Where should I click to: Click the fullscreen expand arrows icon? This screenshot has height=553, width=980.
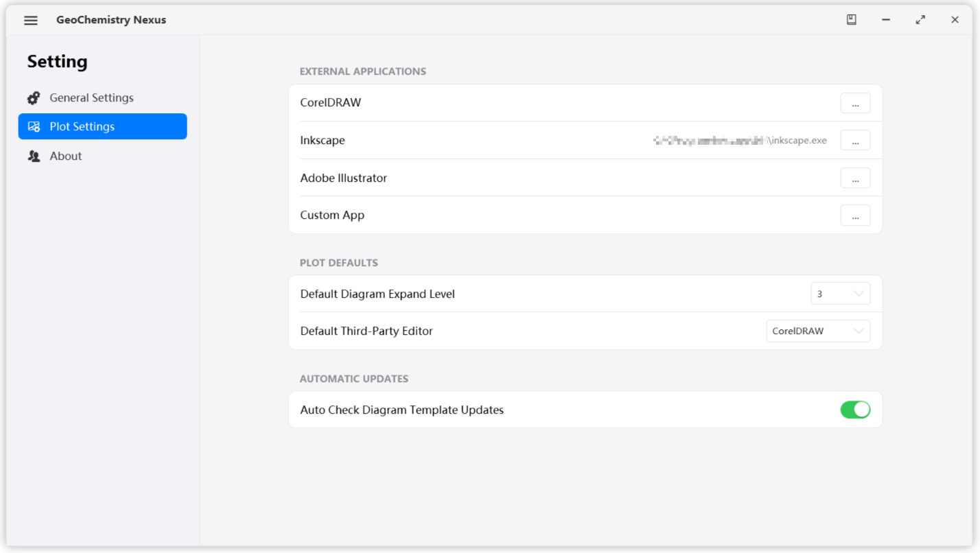pos(920,20)
